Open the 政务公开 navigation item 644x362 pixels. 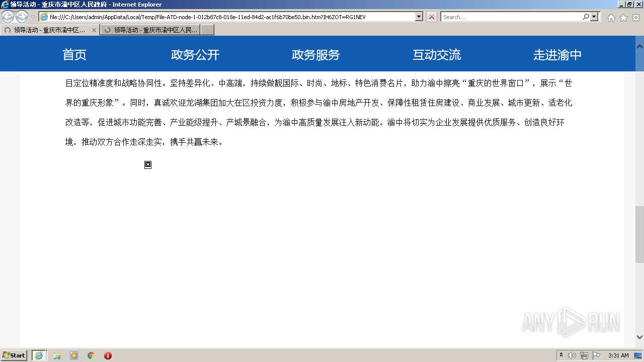point(195,55)
